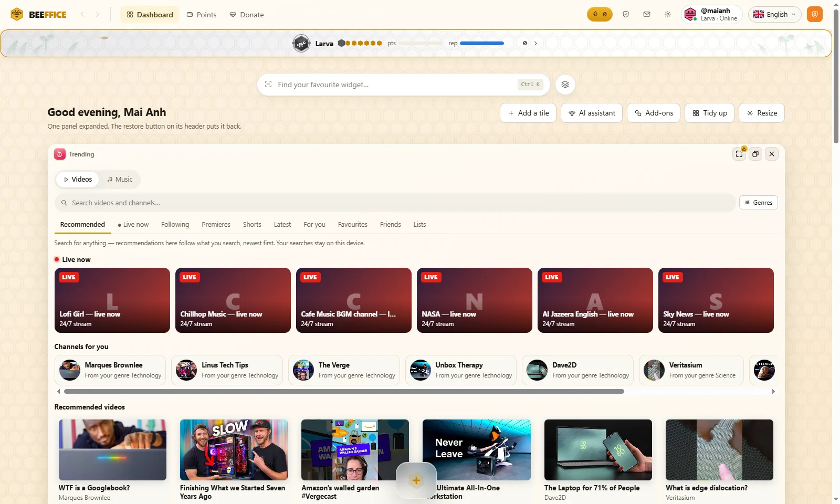840x504 pixels.
Task: Open the AI assistant
Action: (592, 113)
